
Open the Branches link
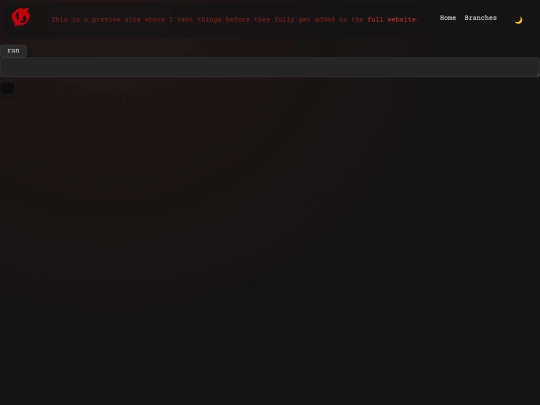tap(480, 18)
